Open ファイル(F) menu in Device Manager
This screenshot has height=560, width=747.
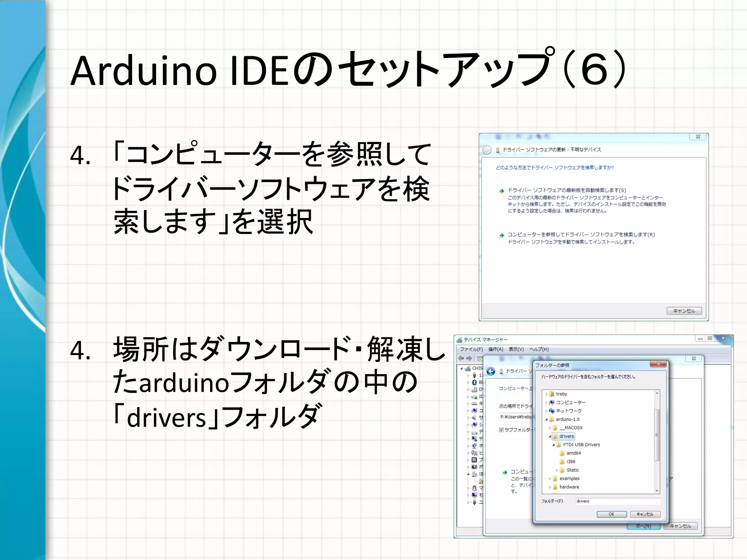point(471,349)
